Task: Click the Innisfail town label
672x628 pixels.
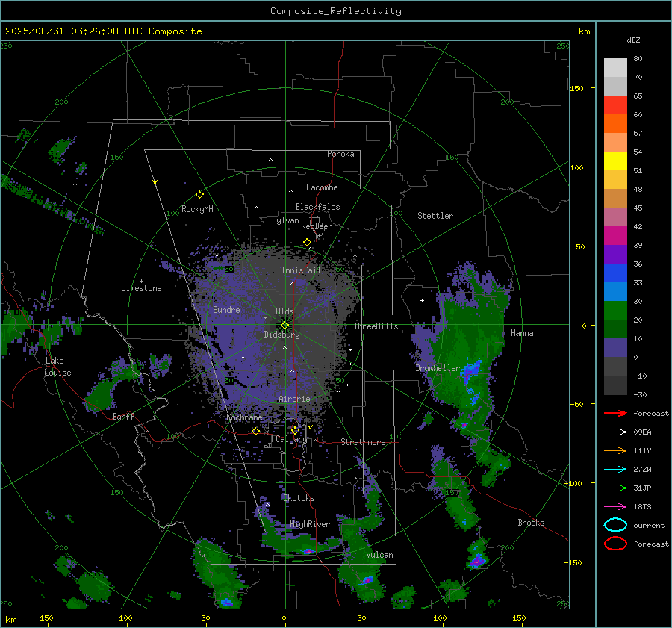Action: tap(301, 270)
